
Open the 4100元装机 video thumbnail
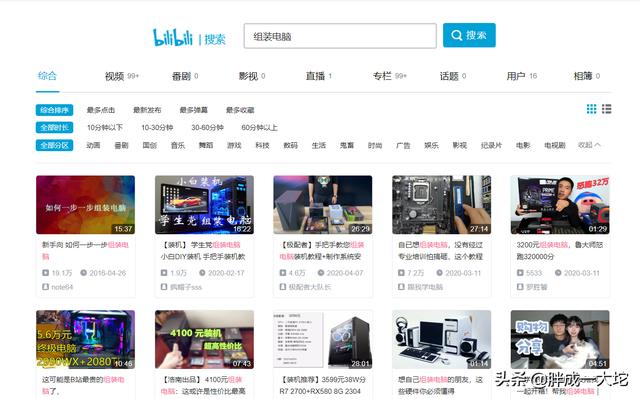pyautogui.click(x=204, y=339)
